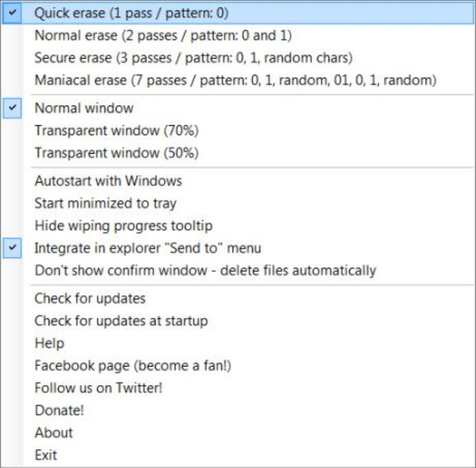Set Transparent window (50%)
The image size is (476, 468).
[x=116, y=153]
